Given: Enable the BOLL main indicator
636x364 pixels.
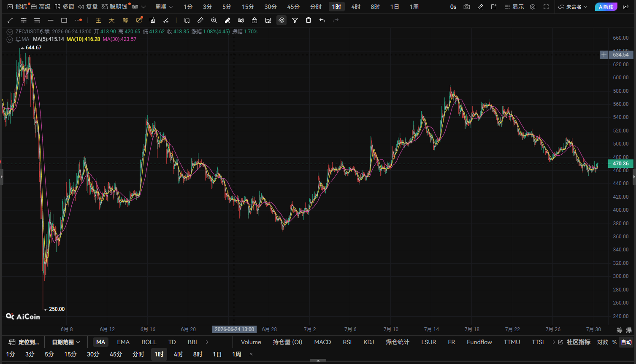Looking at the screenshot, I should click(x=149, y=342).
